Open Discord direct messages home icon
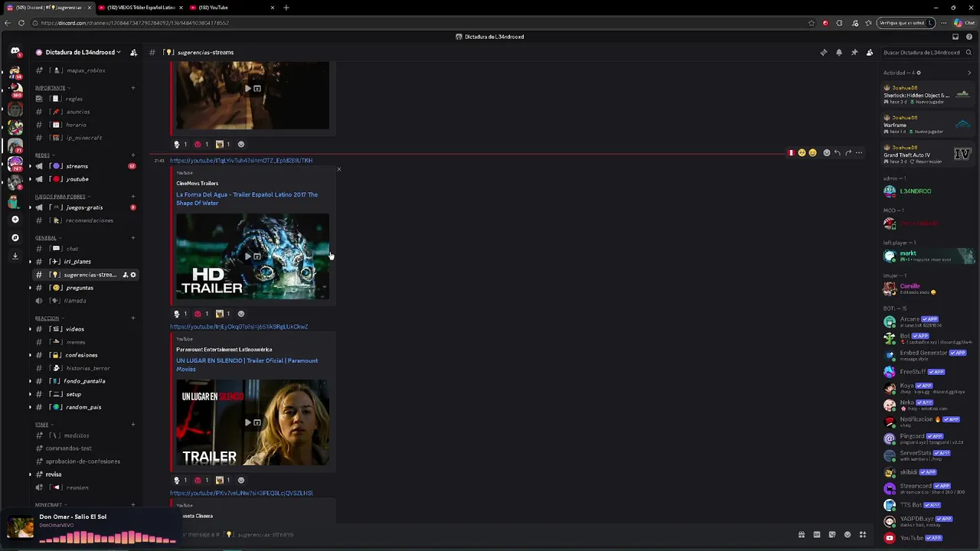 click(x=15, y=52)
